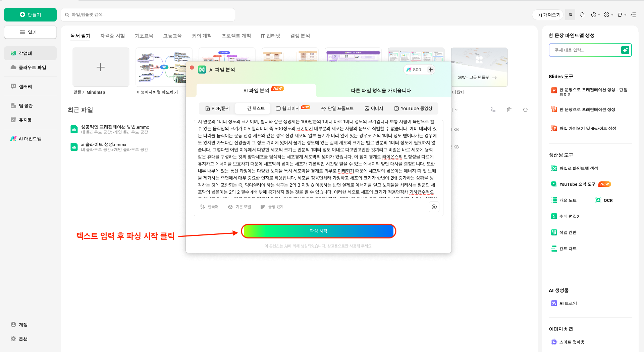Click the 파싱 시작 button
The width and height of the screenshot is (644, 352).
coord(319,231)
